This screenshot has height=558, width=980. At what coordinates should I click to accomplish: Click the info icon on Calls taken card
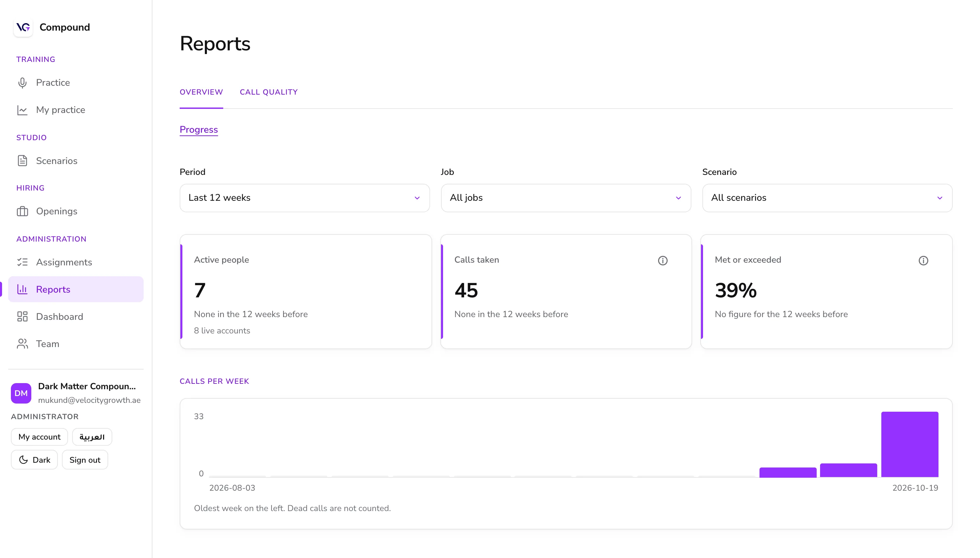(663, 261)
